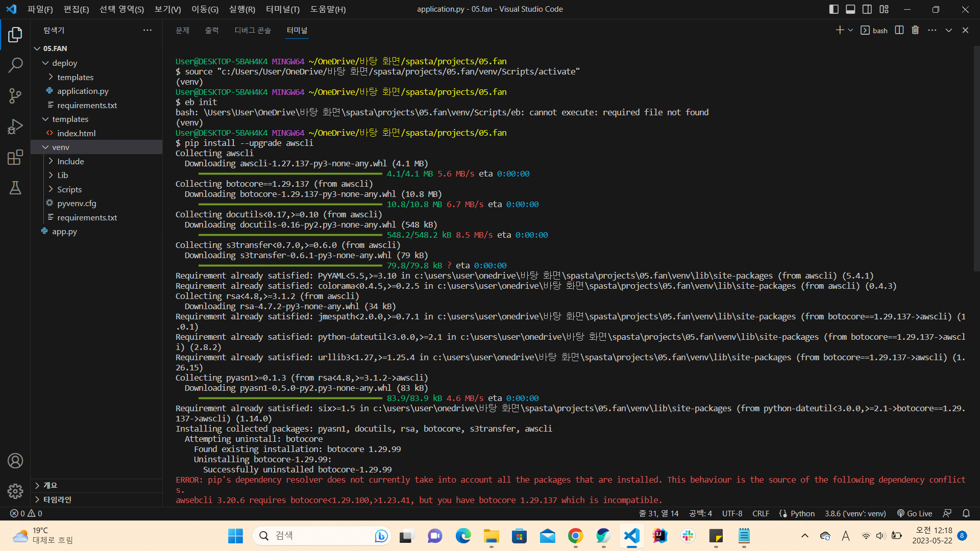Viewport: 980px width, 551px height.
Task: Open pyvenv.cfg file
Action: coord(97,203)
